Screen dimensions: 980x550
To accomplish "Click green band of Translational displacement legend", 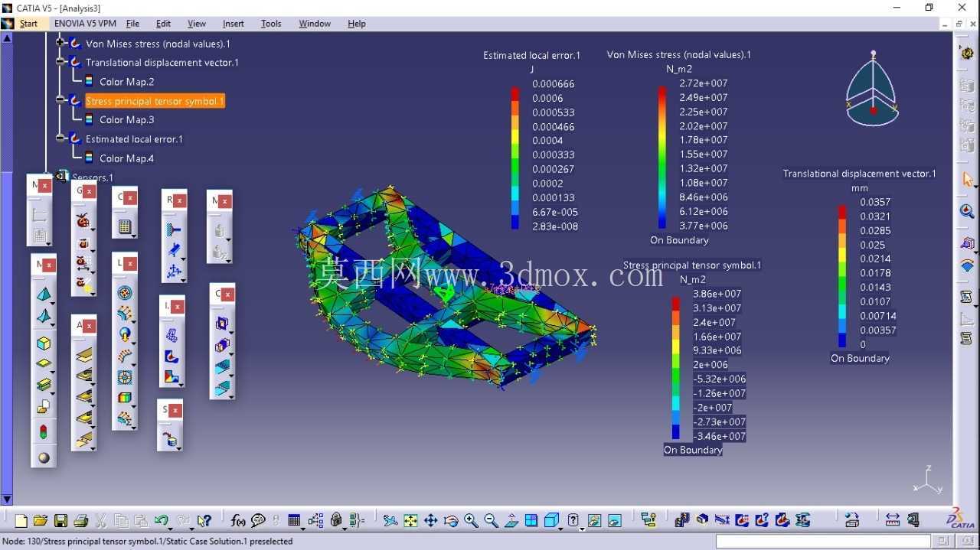I will click(x=842, y=283).
